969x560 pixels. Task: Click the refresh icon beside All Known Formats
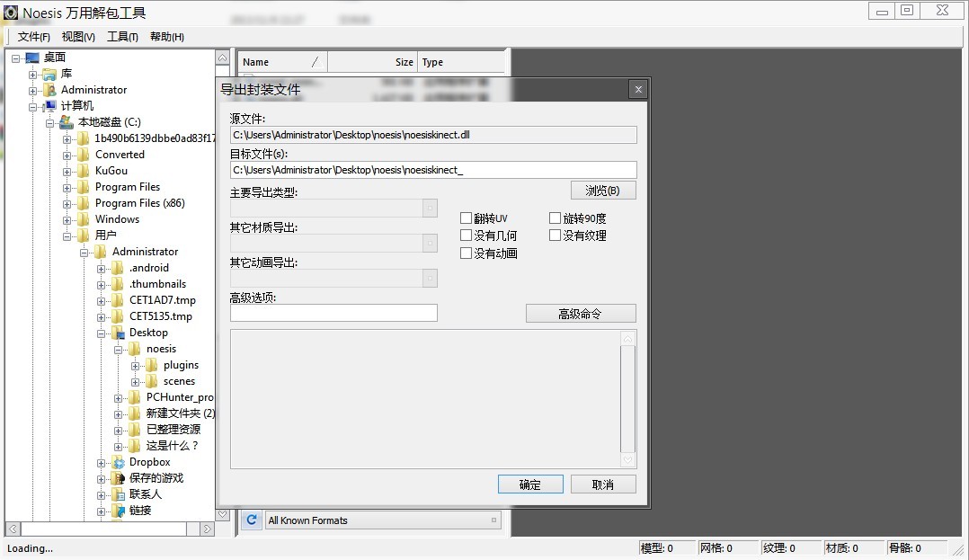[x=251, y=520]
